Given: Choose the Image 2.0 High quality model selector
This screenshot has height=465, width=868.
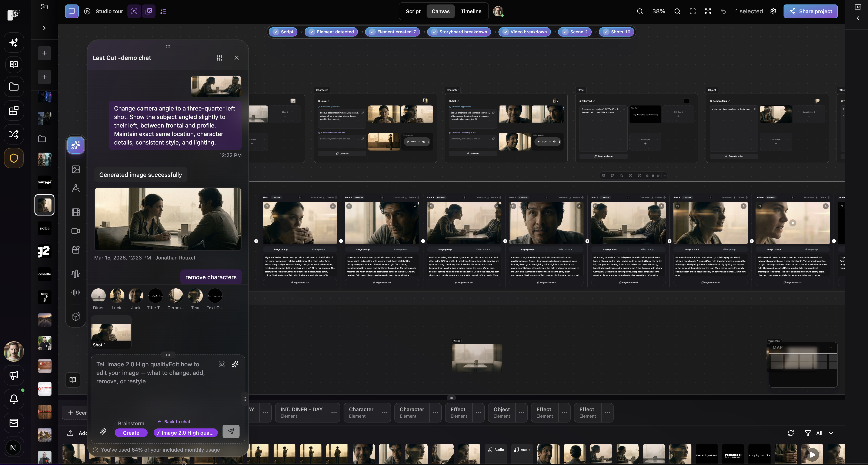Looking at the screenshot, I should (x=186, y=433).
